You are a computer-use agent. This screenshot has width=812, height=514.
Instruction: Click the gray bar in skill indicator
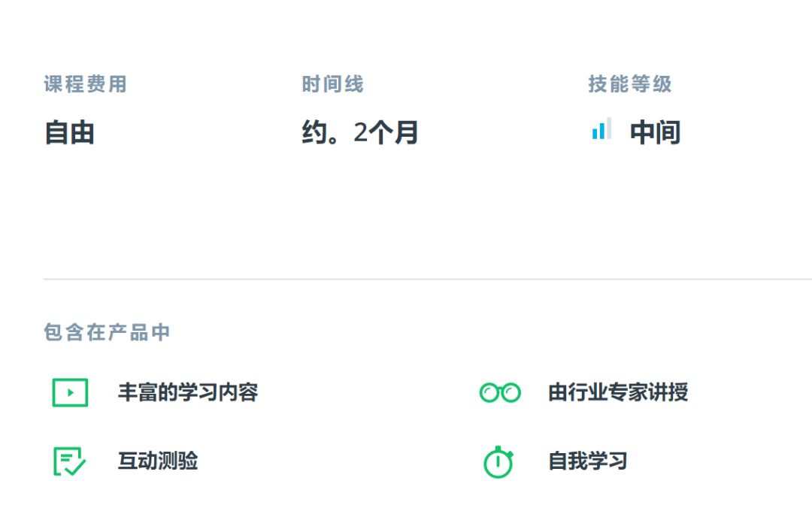click(x=609, y=128)
